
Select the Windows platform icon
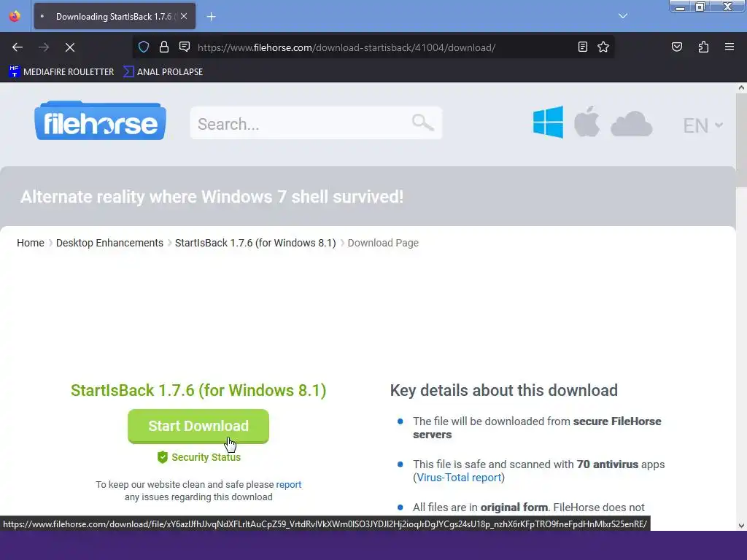[x=548, y=122]
